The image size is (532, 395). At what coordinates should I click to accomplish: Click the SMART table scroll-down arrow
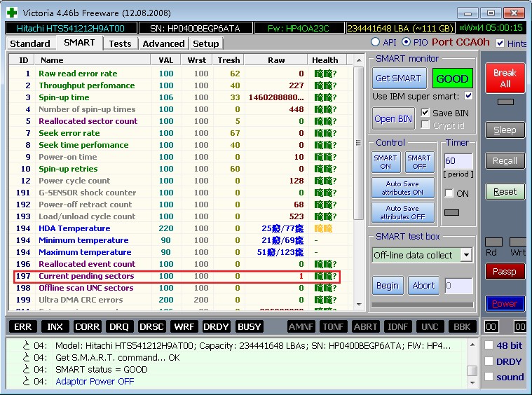[359, 304]
